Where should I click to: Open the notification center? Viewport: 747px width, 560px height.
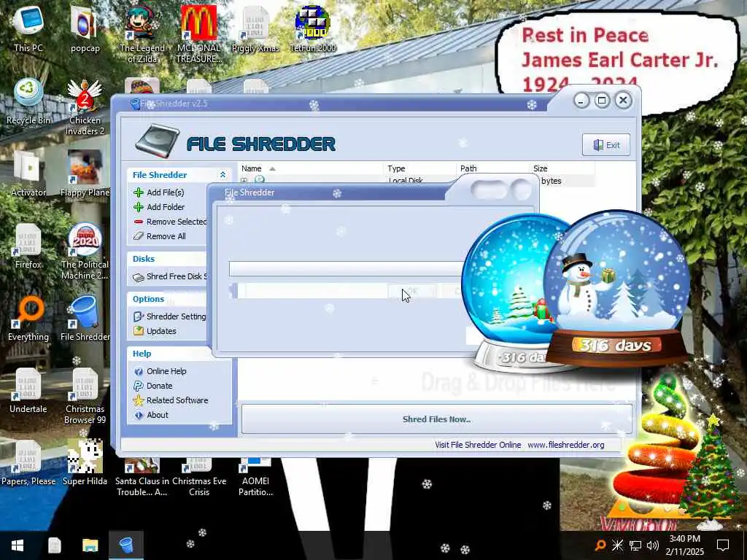tap(723, 545)
